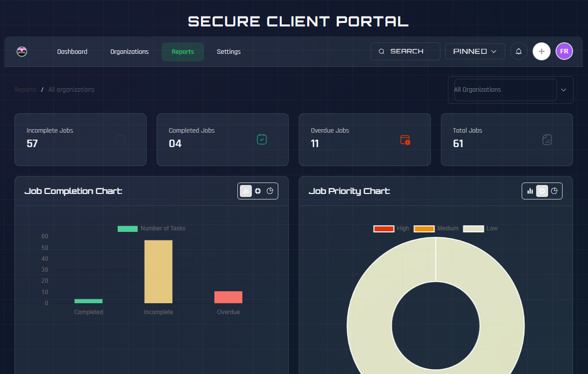Expand the All Organizations selector chevron
Image resolution: width=588 pixels, height=374 pixels.
pos(564,90)
